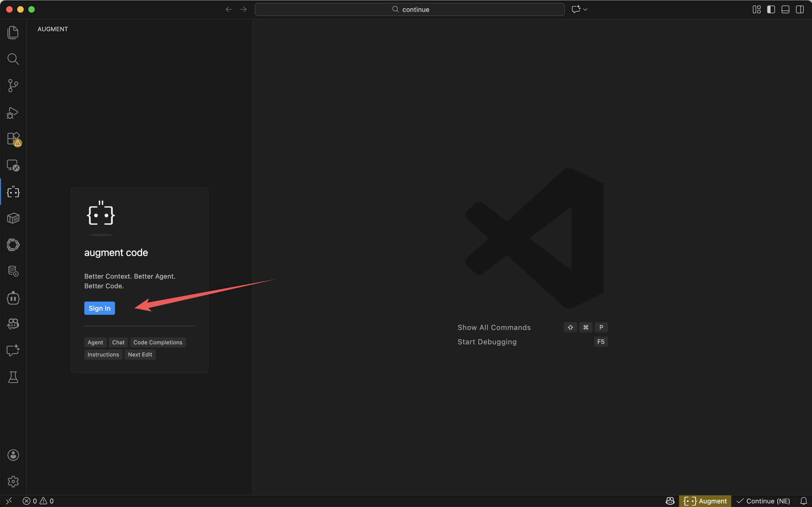Image resolution: width=812 pixels, height=507 pixels.
Task: Open the Explorer view in activity bar
Action: pos(13,33)
